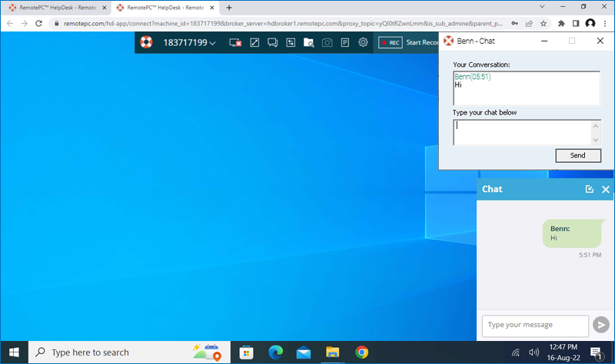
Task: Close the active RemotePC HelpDesk tab
Action: pyautogui.click(x=212, y=8)
